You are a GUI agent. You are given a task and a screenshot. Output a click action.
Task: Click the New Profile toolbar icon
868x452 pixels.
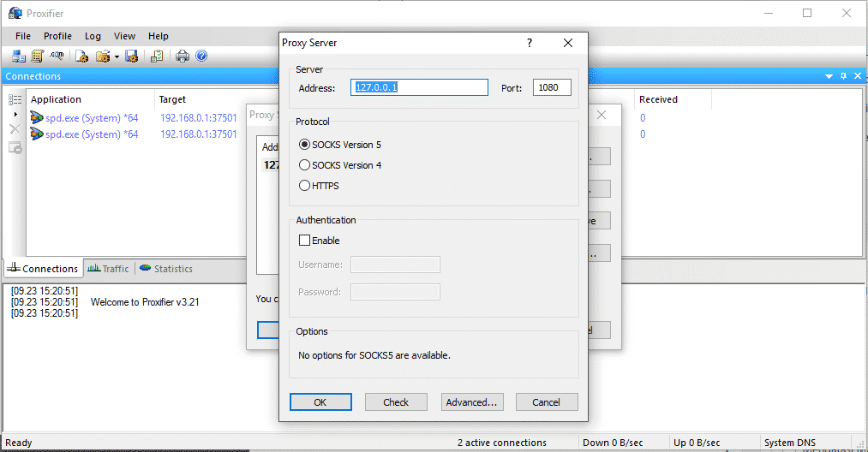coord(82,56)
